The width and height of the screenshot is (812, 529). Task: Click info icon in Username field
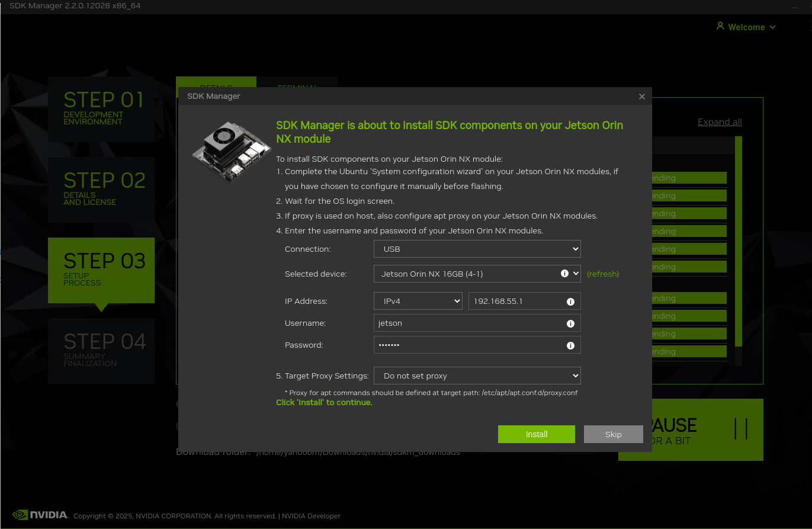[x=570, y=323]
